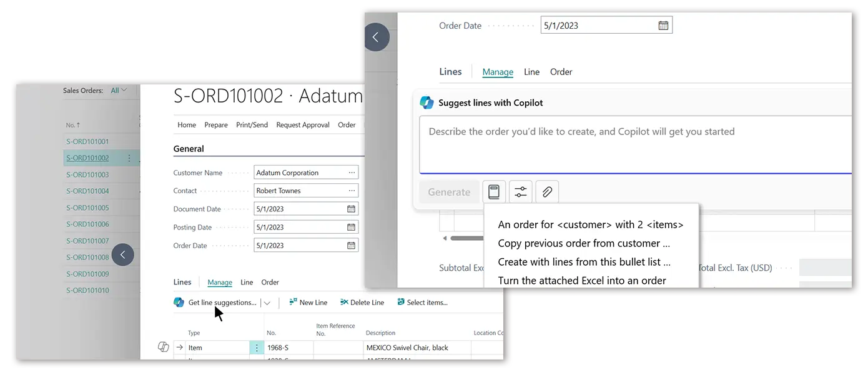
Task: Open the Order menu in the top action bar
Action: [x=347, y=125]
